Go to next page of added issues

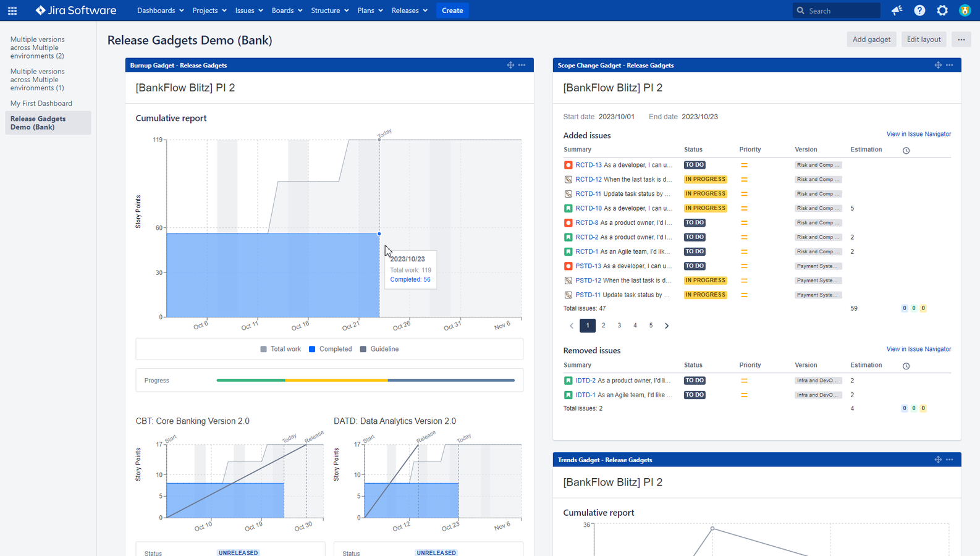pyautogui.click(x=667, y=326)
